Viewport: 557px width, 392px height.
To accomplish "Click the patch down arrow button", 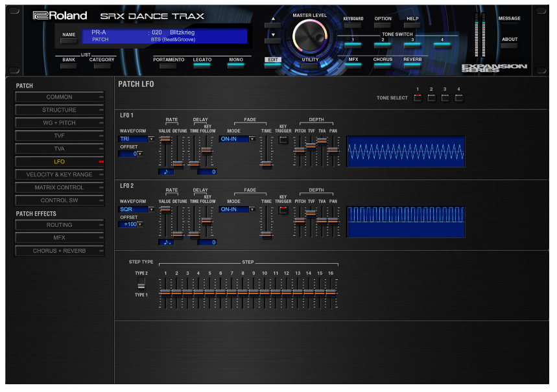I will pos(273,41).
